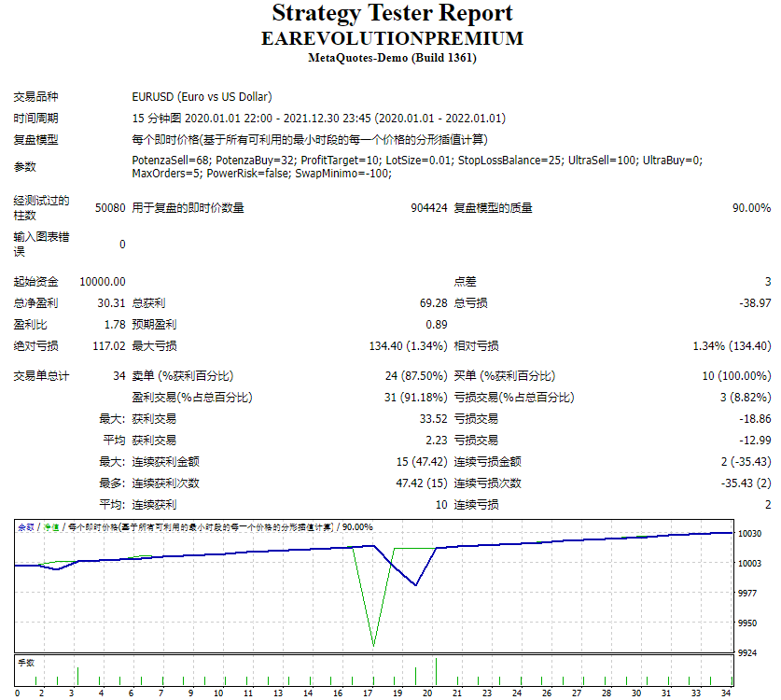Select total trades value 34
Image resolution: width=781 pixels, height=700 pixels.
119,375
